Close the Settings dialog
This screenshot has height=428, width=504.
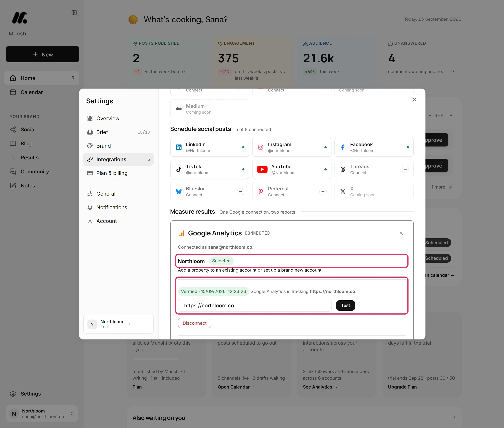coord(414,100)
